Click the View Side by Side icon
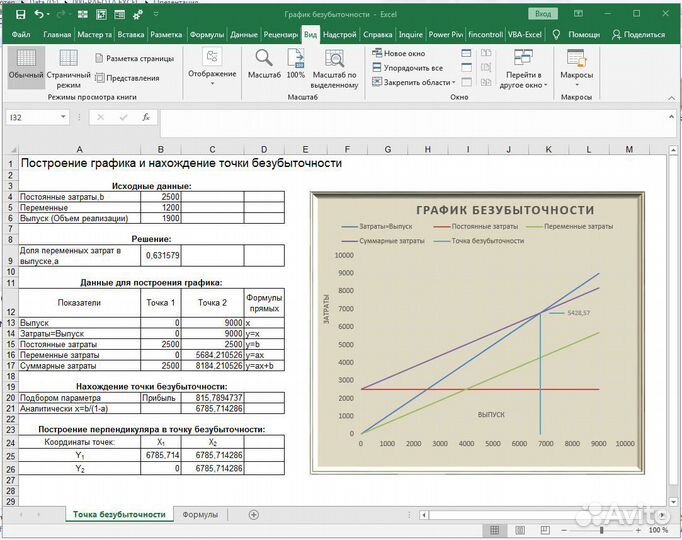This screenshot has width=682, height=540. click(x=486, y=53)
